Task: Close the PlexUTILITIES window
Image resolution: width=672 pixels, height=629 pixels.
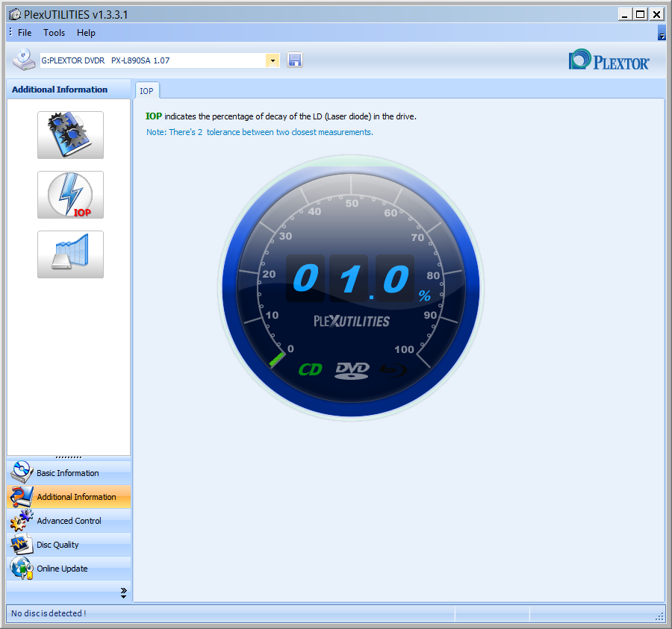Action: tap(656, 15)
